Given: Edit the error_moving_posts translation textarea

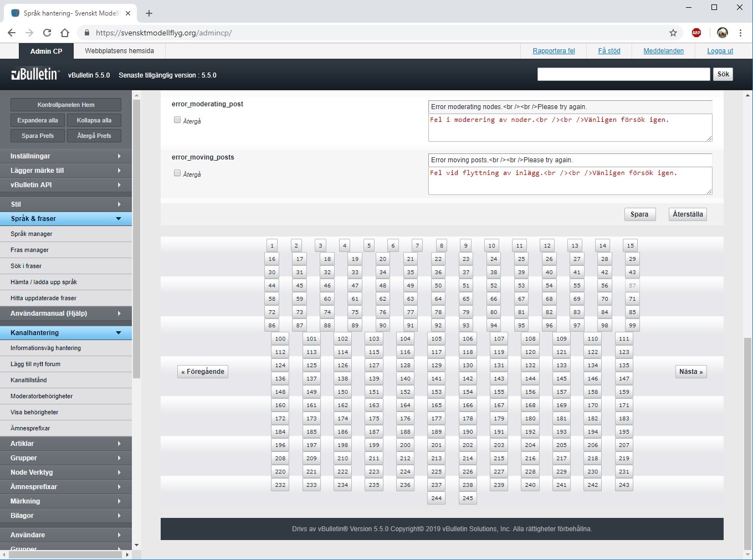Looking at the screenshot, I should (x=570, y=181).
